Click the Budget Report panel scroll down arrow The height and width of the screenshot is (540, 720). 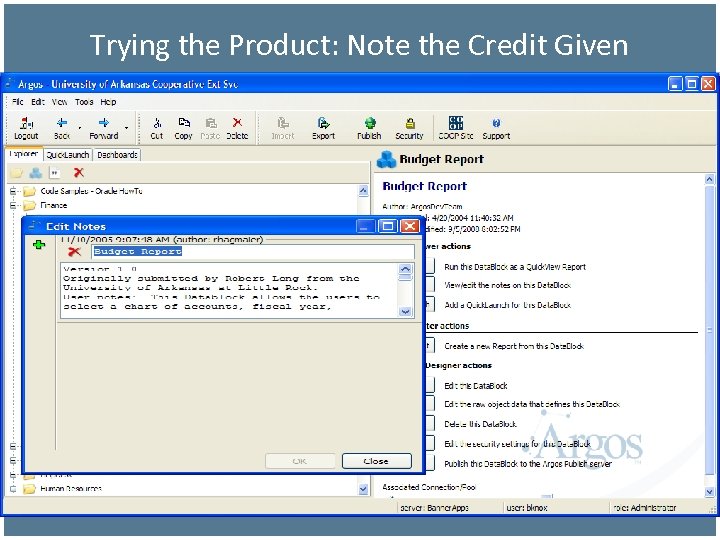[709, 492]
